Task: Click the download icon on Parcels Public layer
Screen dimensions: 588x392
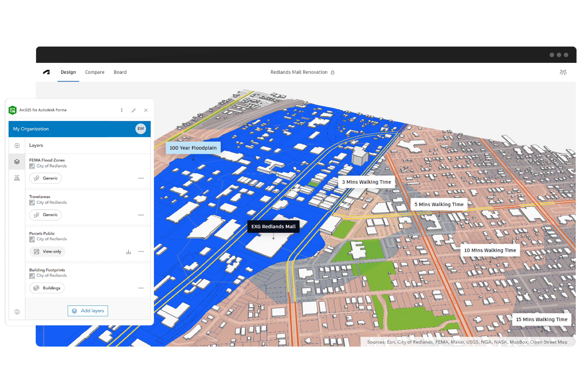Action: tap(129, 252)
